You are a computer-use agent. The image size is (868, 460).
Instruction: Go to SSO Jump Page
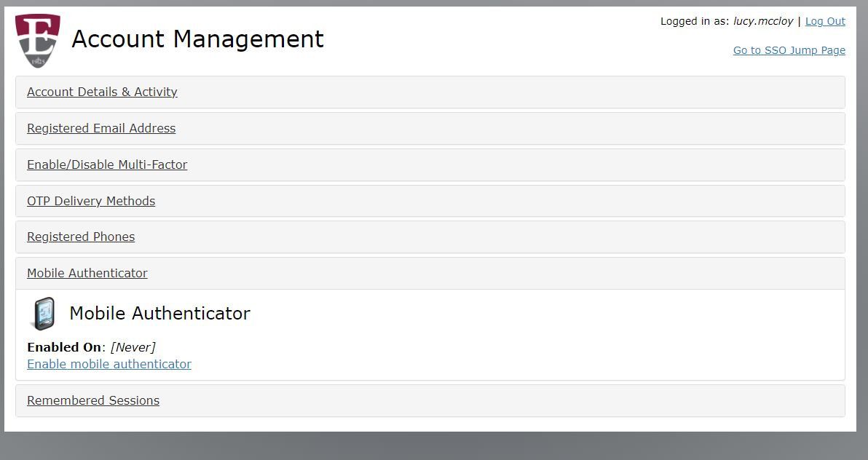tap(789, 50)
